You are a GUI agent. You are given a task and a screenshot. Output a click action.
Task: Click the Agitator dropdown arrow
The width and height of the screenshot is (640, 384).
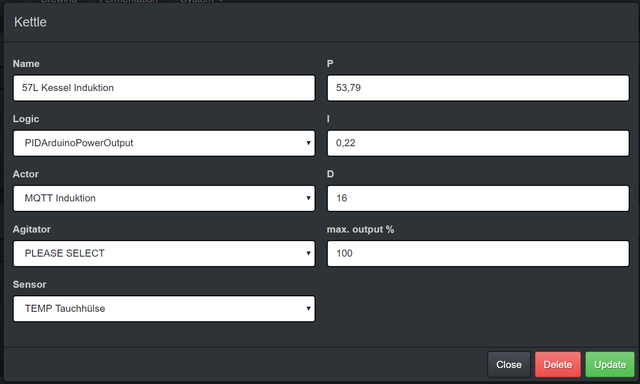(x=308, y=253)
